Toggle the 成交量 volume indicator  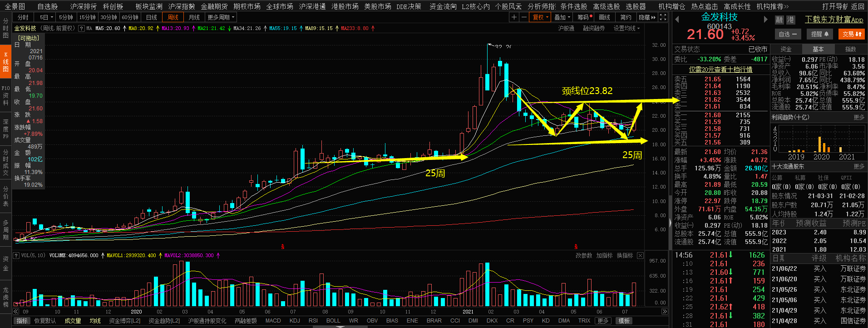click(x=73, y=321)
